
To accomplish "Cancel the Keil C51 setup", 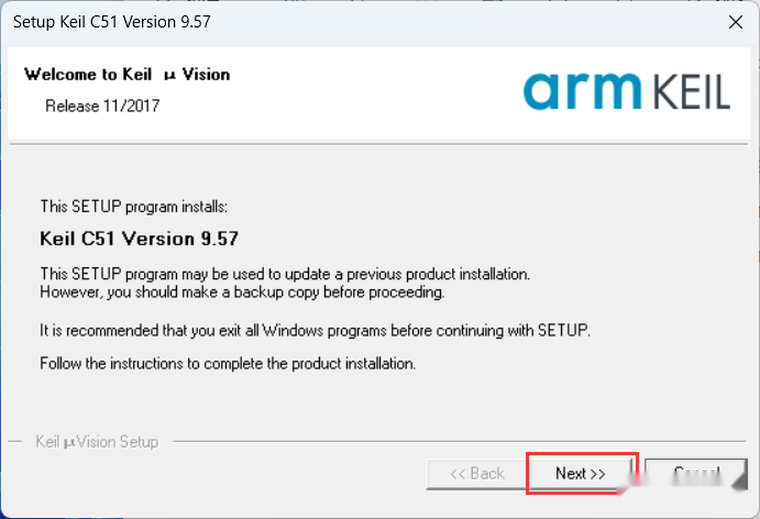I will (696, 473).
